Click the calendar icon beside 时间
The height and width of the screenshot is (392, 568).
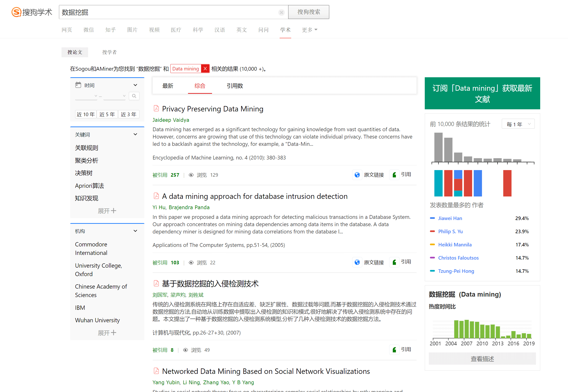coord(78,85)
